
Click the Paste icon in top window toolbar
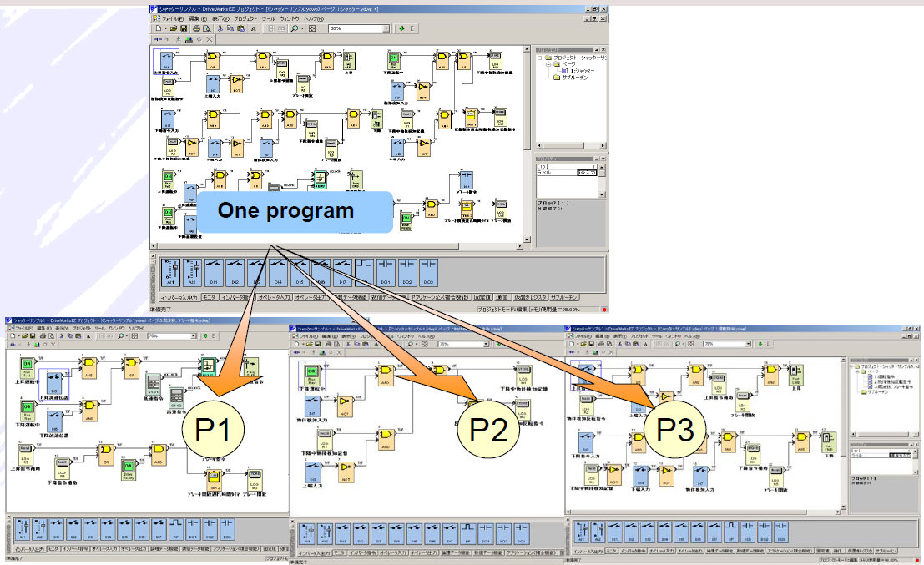(x=240, y=28)
